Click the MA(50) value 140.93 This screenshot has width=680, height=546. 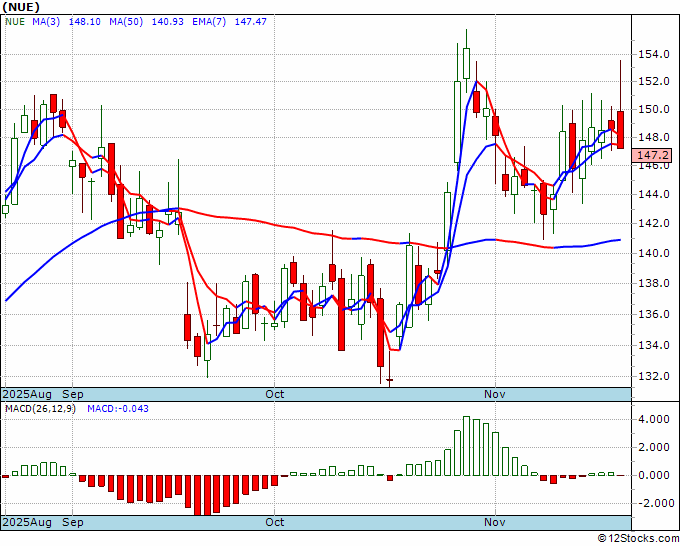(x=167, y=22)
